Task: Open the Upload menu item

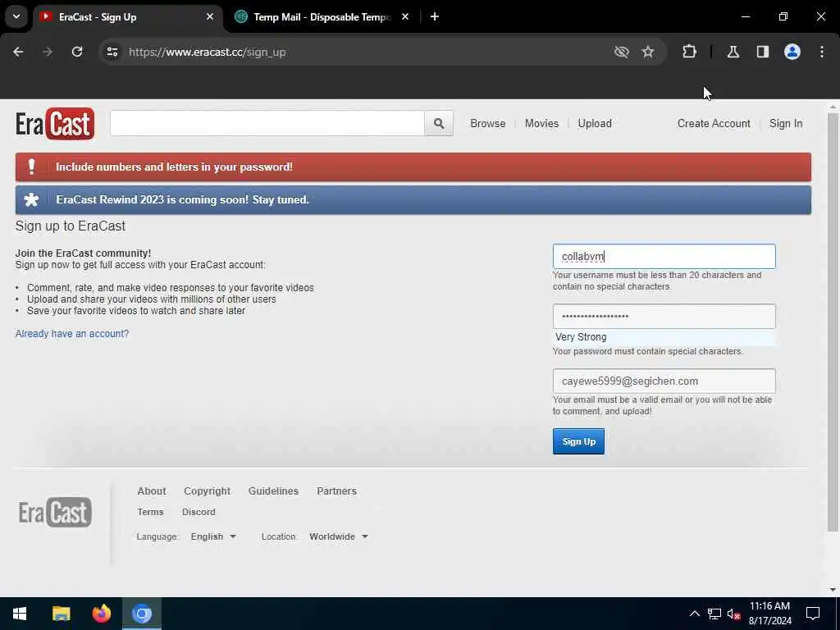Action: click(595, 124)
